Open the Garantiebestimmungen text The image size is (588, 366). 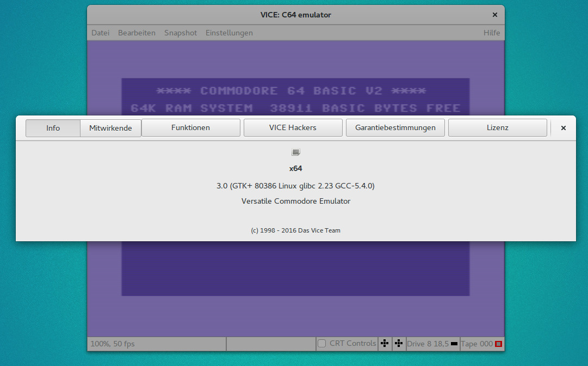[x=395, y=128]
